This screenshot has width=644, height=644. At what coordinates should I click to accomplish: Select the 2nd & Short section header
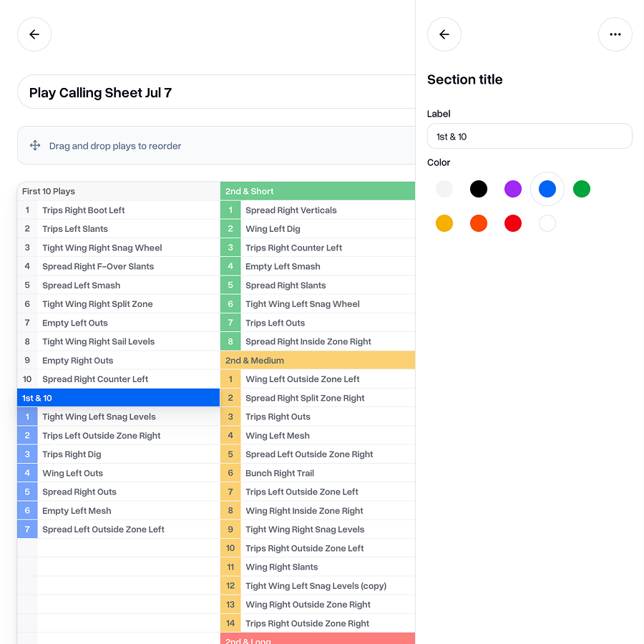coord(318,191)
